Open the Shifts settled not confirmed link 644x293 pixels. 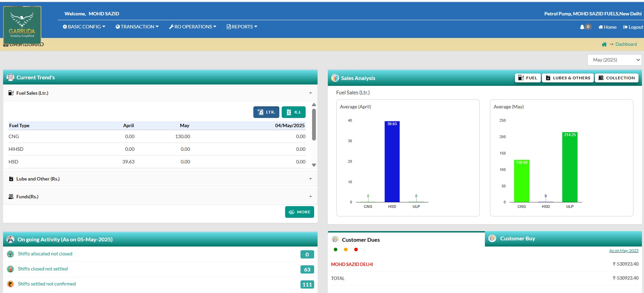[x=47, y=284]
